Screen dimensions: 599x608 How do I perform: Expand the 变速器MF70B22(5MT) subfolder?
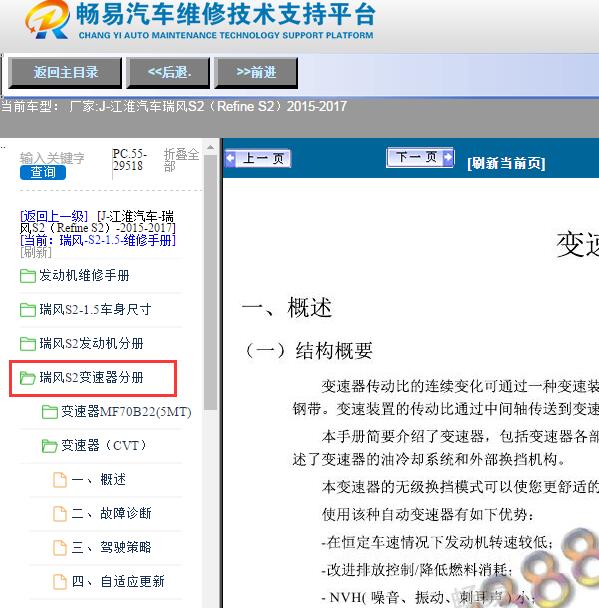[x=126, y=411]
